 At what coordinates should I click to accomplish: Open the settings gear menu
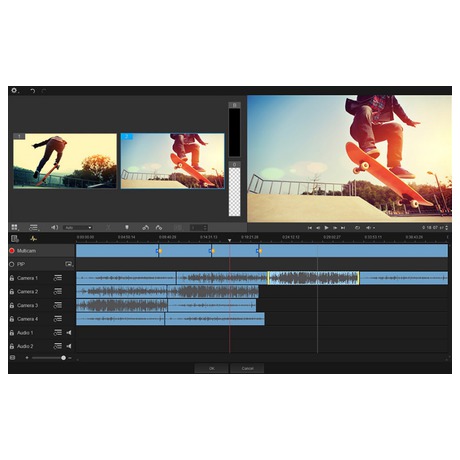click(14, 91)
